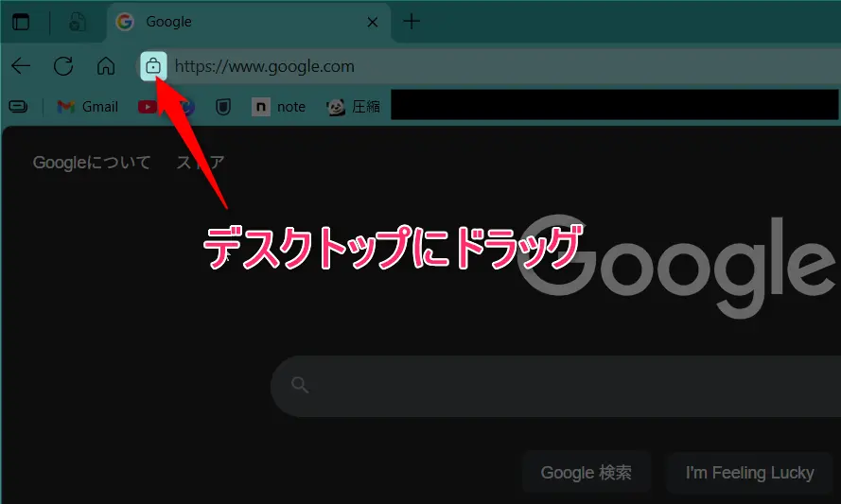Screen dimensions: 841x504
Task: Click the padlock site info icon
Action: tap(153, 66)
